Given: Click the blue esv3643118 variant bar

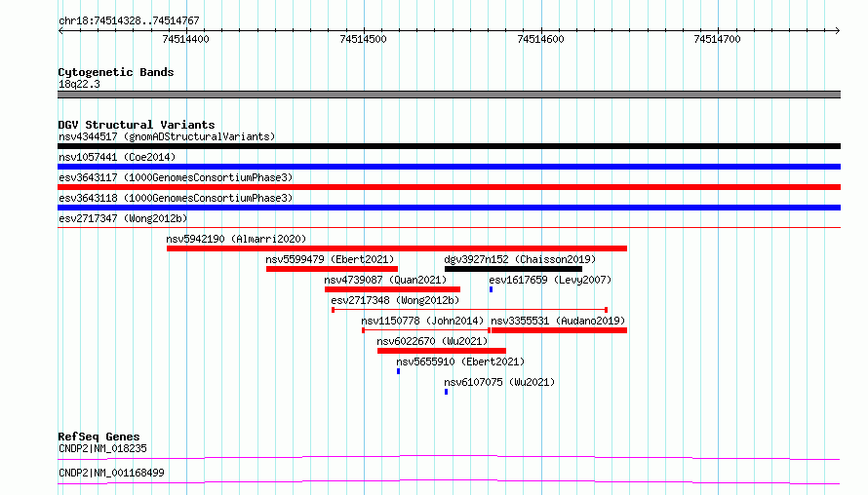Looking at the screenshot, I should pyautogui.click(x=449, y=208).
